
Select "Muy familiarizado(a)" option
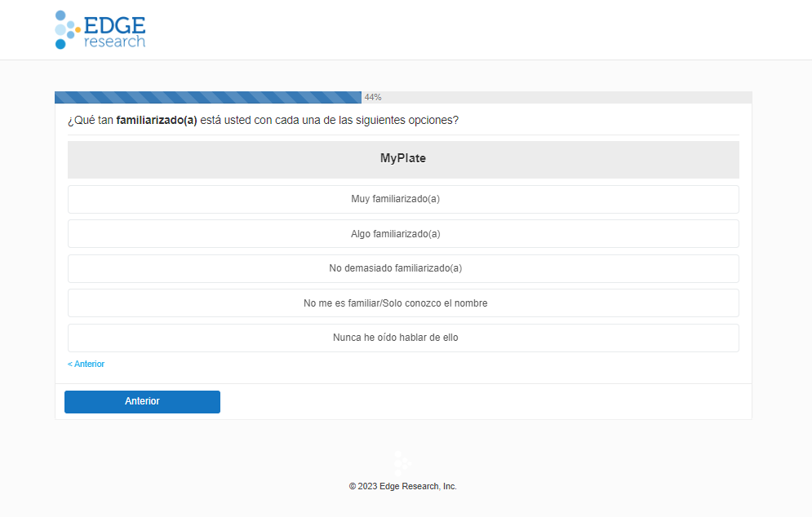pyautogui.click(x=403, y=199)
